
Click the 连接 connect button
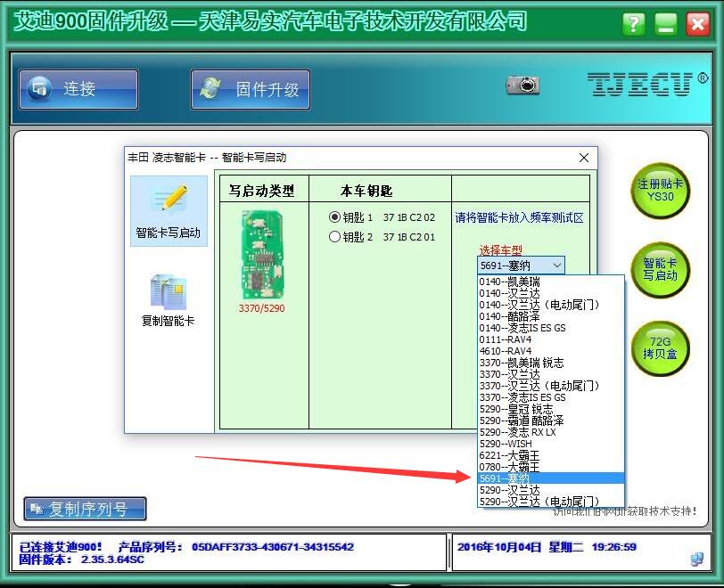point(78,90)
